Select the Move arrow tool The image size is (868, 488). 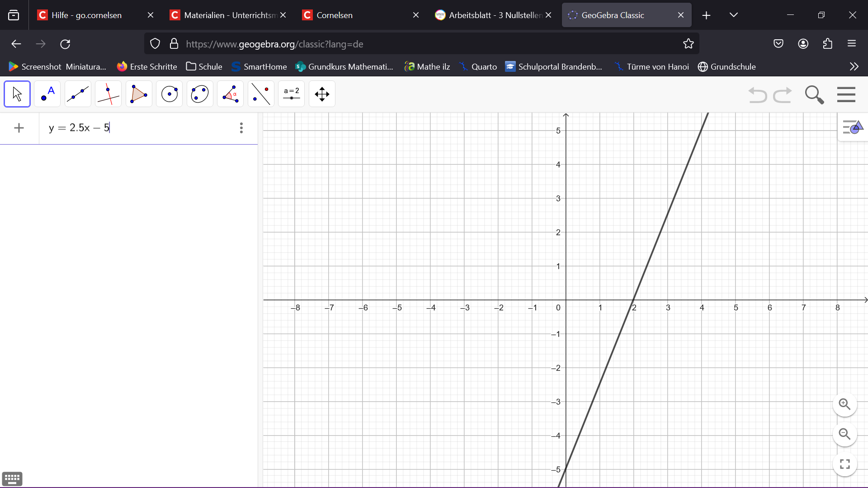point(17,94)
